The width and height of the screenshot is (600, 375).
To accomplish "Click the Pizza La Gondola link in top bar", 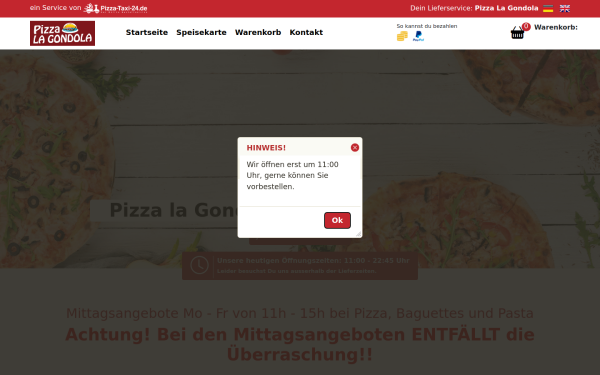I will [506, 8].
